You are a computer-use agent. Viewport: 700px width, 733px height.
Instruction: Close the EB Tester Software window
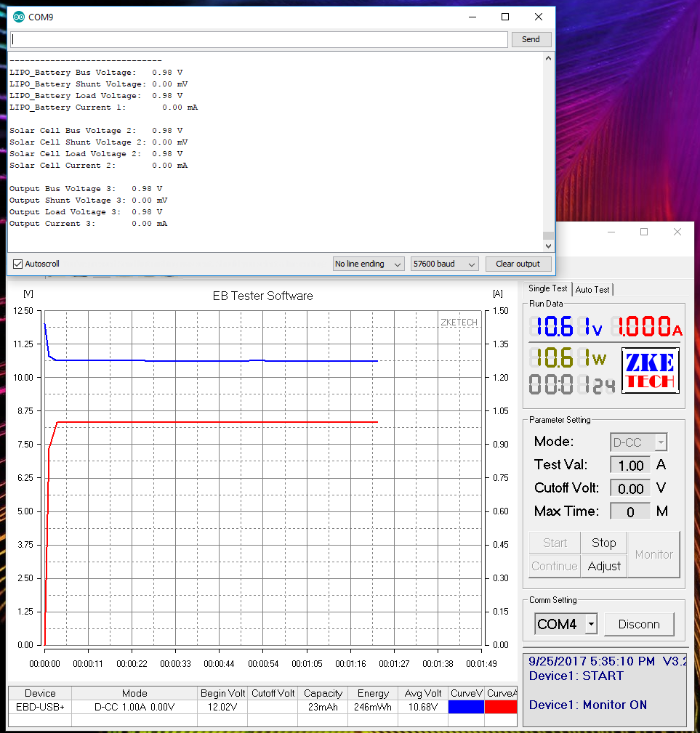[677, 232]
